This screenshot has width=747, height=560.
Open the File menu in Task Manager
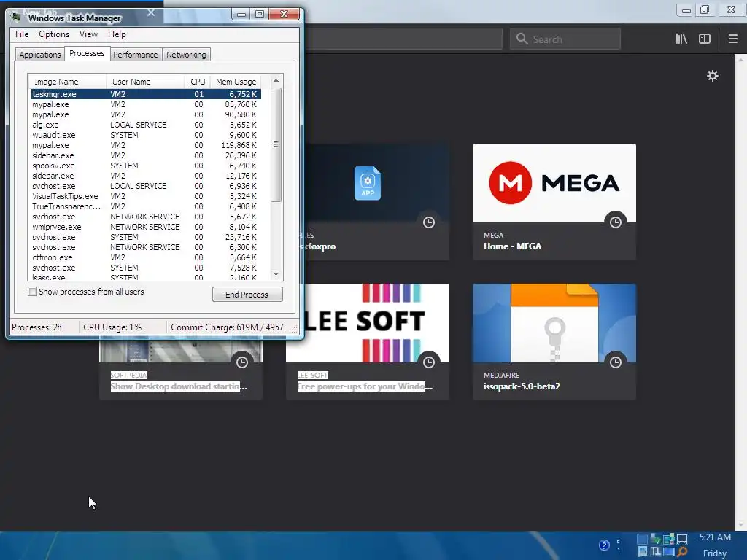click(x=22, y=34)
